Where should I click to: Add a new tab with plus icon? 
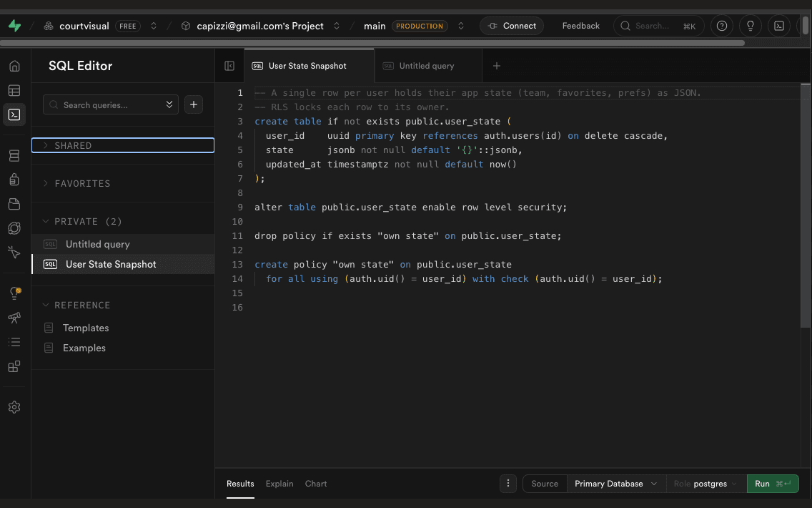[x=497, y=66]
